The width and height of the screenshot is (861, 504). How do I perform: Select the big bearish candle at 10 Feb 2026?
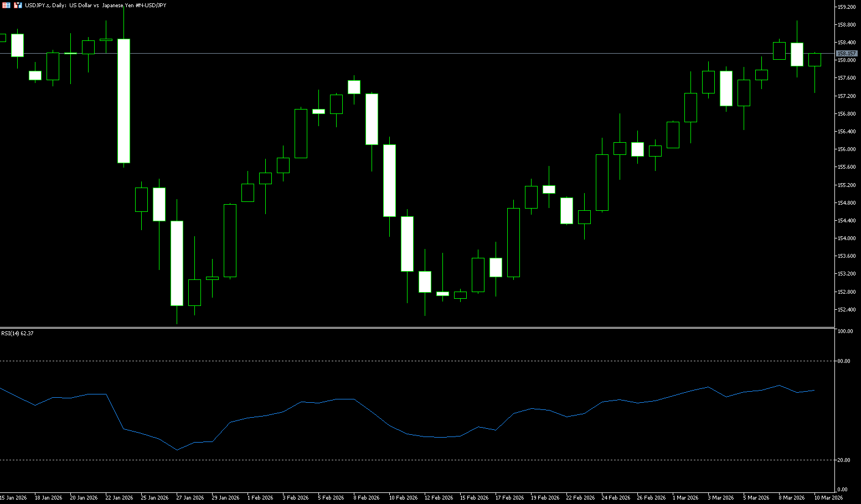tap(389, 180)
